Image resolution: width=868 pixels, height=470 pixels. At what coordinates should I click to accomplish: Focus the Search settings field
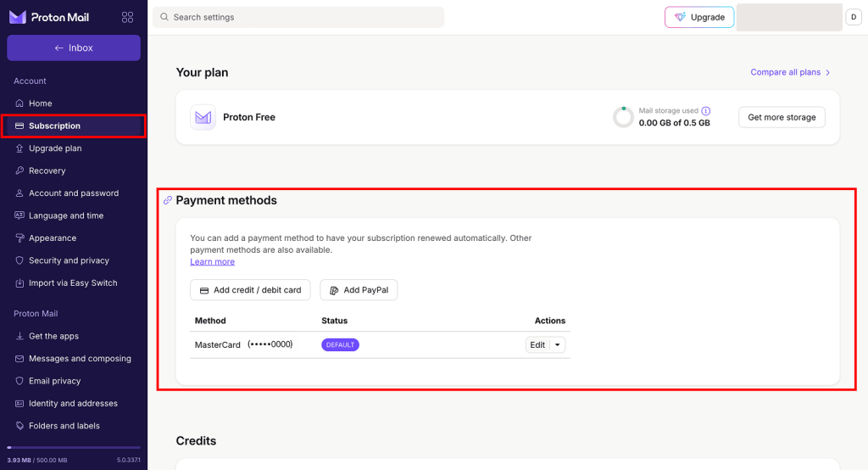click(305, 17)
